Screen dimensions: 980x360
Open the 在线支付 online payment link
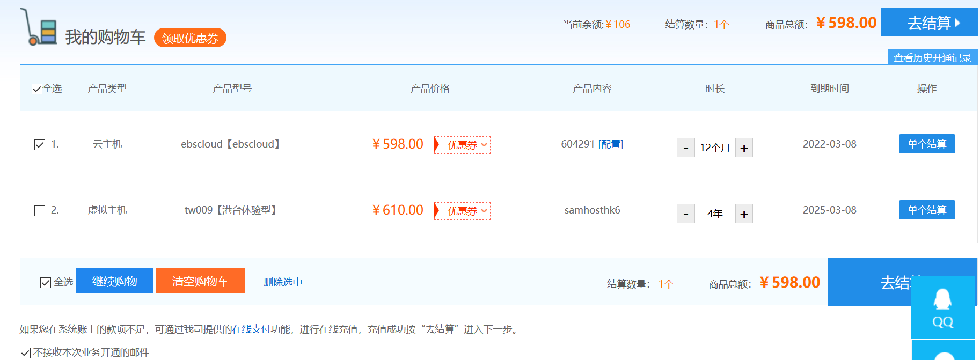[251, 329]
